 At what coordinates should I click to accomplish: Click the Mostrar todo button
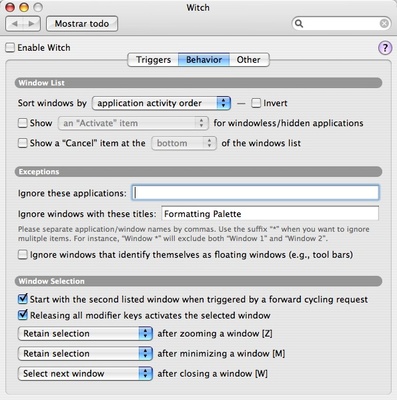82,24
